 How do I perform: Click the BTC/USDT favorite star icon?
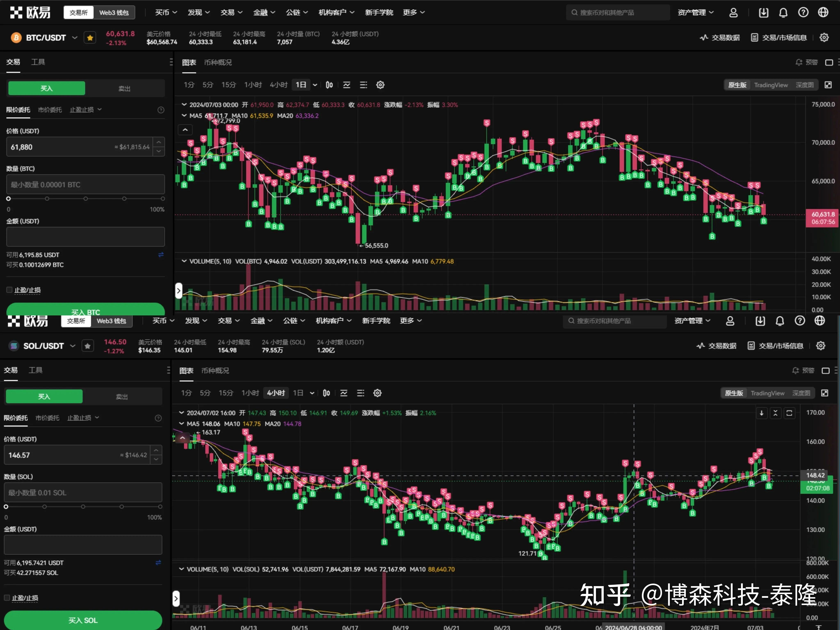click(90, 38)
